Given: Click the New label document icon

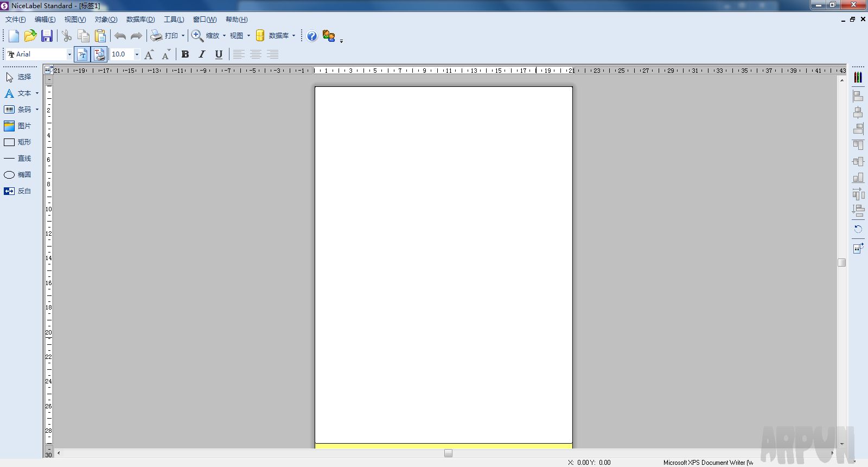Looking at the screenshot, I should (x=14, y=36).
